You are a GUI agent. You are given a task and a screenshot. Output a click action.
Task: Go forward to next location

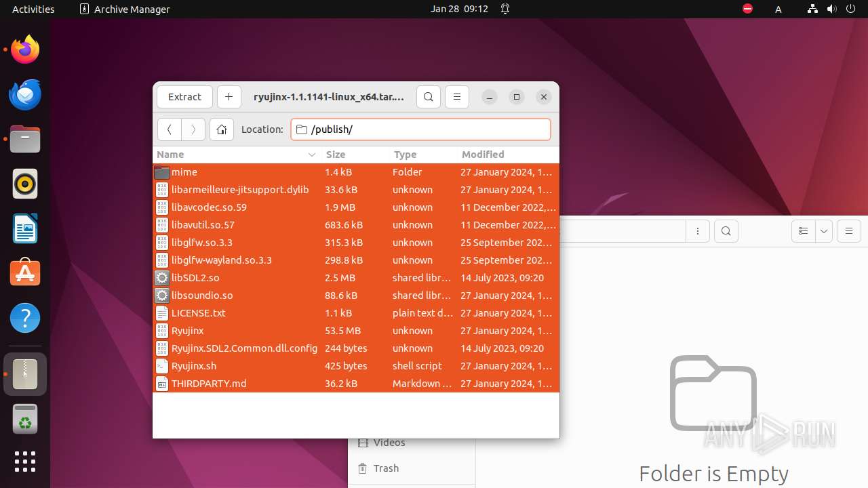[x=193, y=129]
